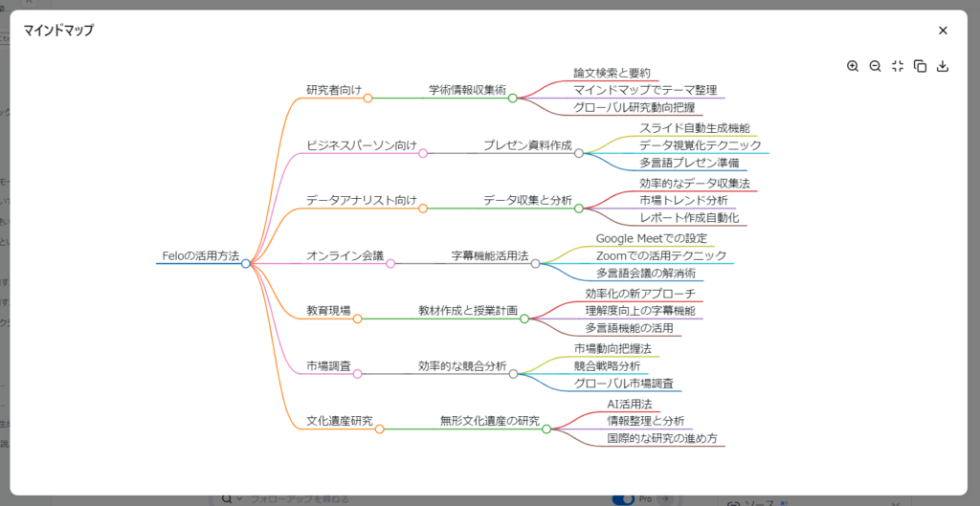Select the 効率的な競合分析 node label
980x506 pixels.
click(x=462, y=366)
